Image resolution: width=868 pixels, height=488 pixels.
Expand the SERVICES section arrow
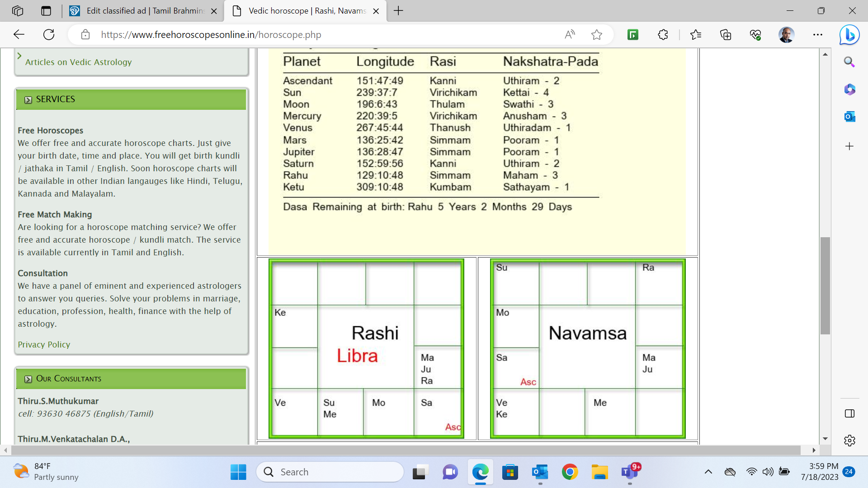(28, 99)
